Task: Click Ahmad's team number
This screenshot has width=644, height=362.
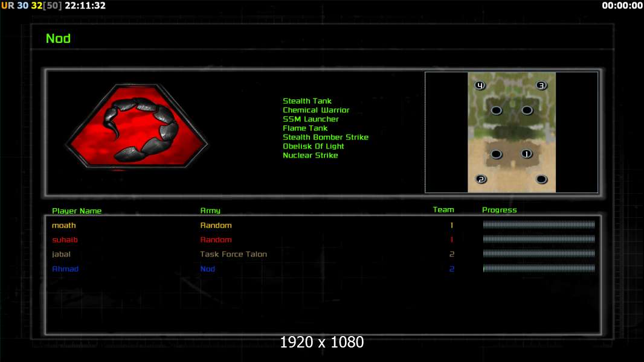Action: (x=451, y=269)
